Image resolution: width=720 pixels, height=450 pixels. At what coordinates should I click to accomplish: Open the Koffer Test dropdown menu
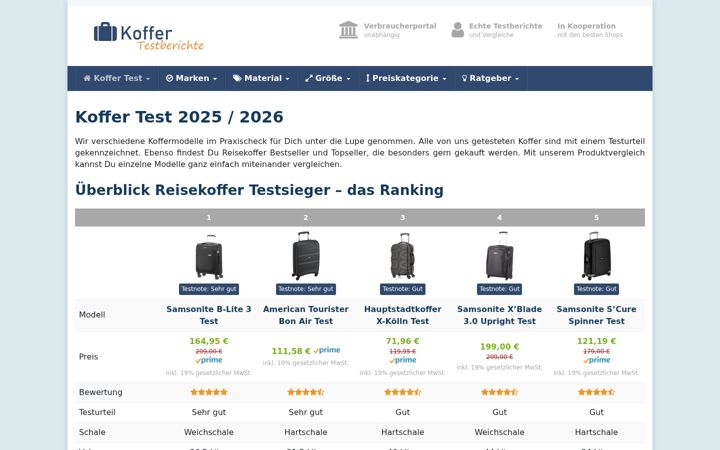pos(117,78)
